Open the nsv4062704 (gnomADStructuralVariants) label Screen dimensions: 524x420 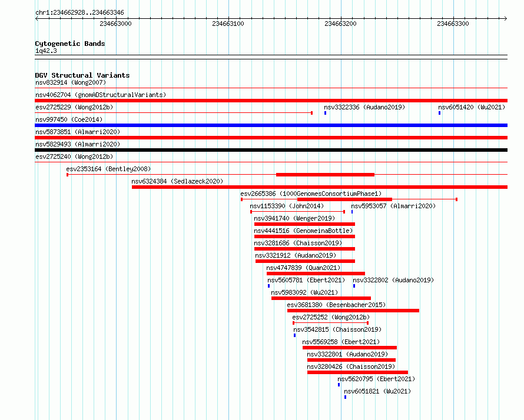point(101,95)
